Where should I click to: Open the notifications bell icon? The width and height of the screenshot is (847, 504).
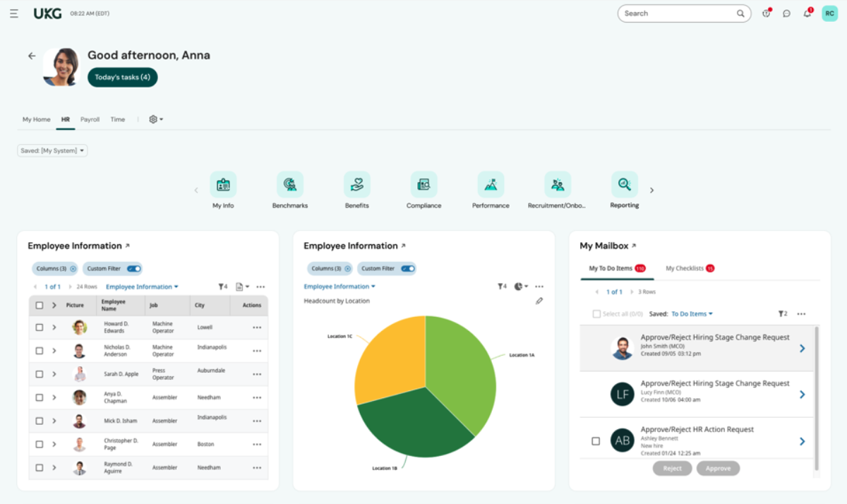point(807,13)
